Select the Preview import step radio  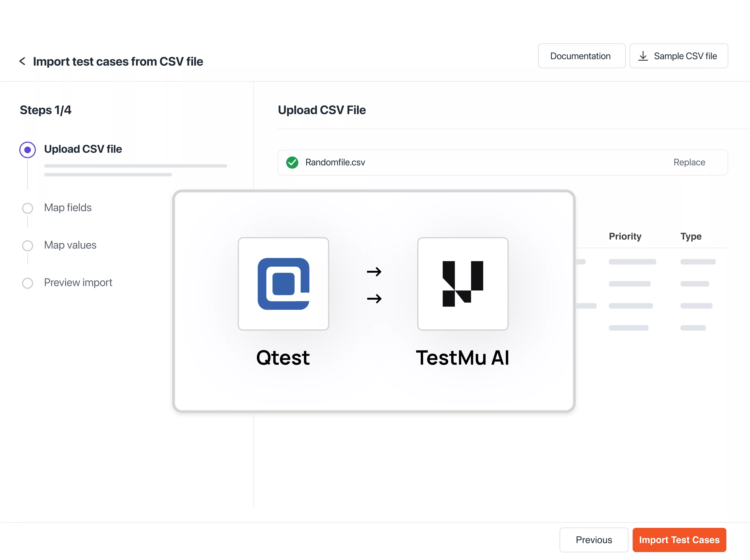point(27,283)
